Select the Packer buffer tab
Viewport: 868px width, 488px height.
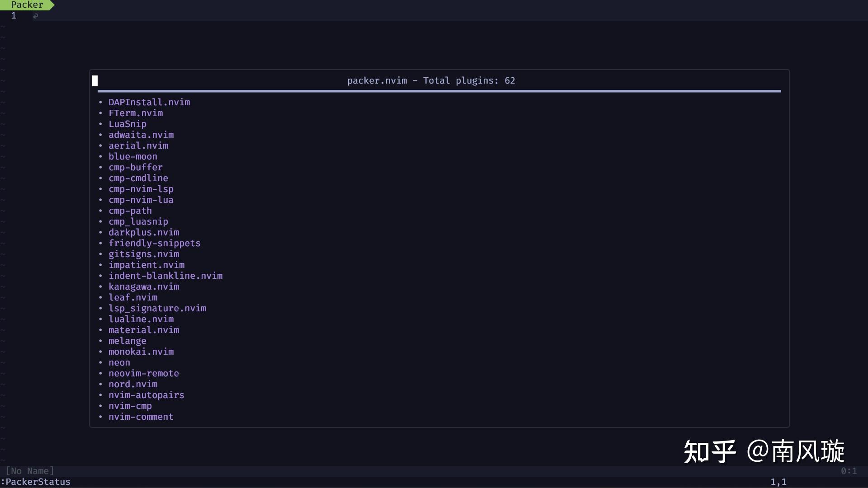pyautogui.click(x=26, y=5)
